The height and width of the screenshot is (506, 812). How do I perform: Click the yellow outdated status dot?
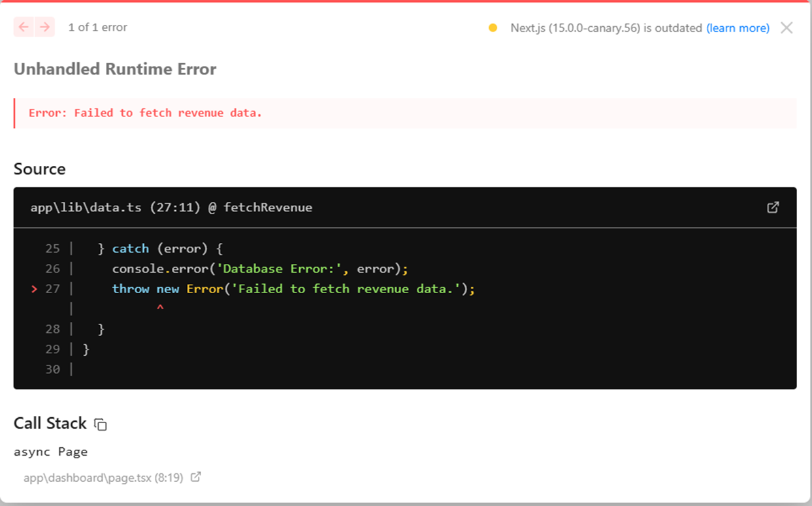pyautogui.click(x=493, y=28)
